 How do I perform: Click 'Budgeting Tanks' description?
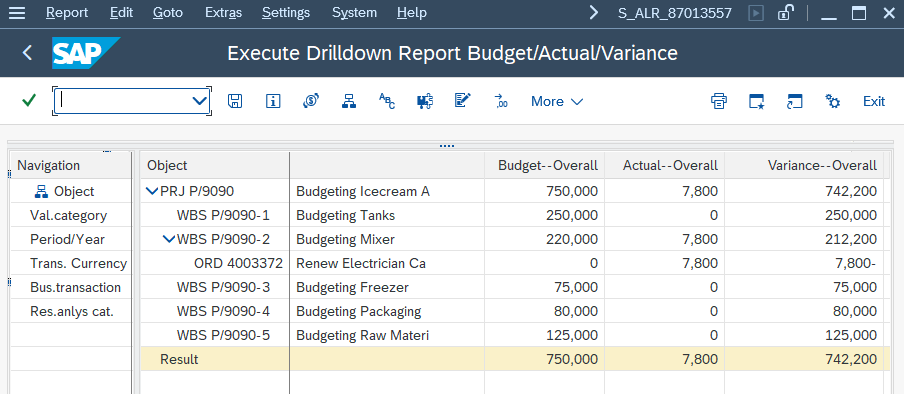tap(345, 215)
